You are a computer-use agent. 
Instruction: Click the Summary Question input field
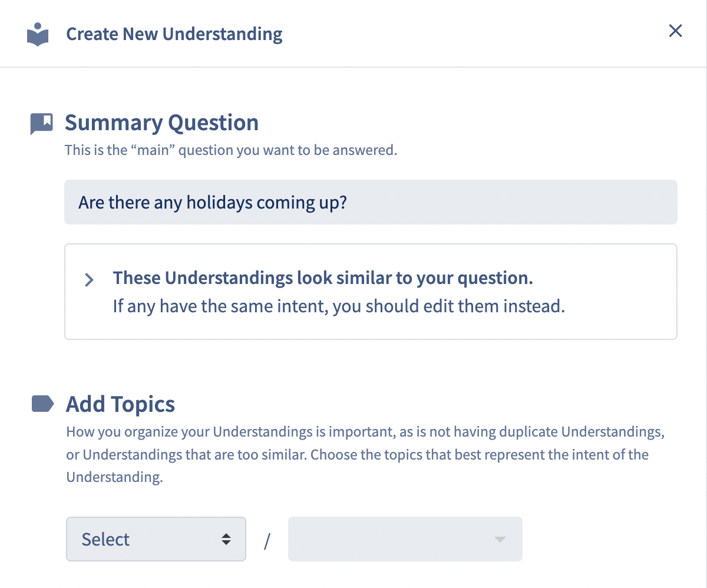click(x=371, y=202)
